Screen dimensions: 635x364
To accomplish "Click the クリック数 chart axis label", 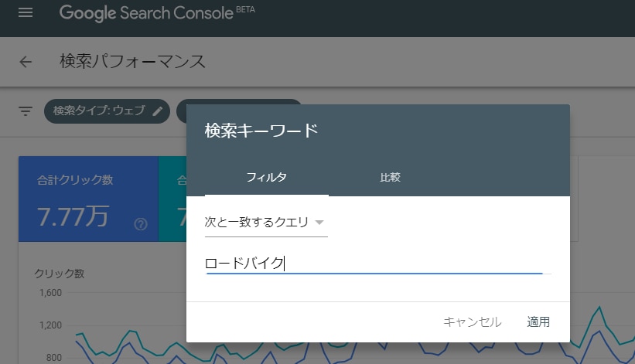I will tap(59, 274).
